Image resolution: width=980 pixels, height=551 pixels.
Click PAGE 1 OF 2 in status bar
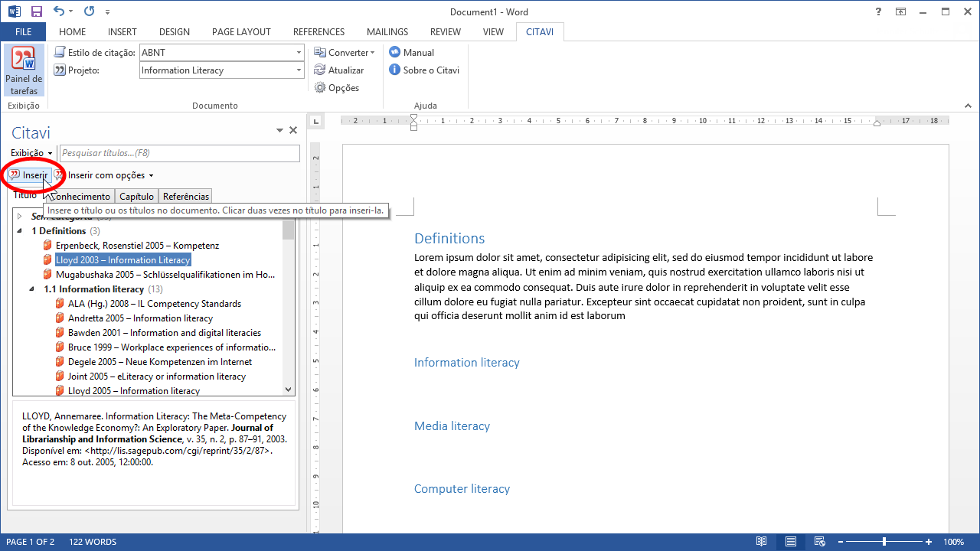click(31, 542)
